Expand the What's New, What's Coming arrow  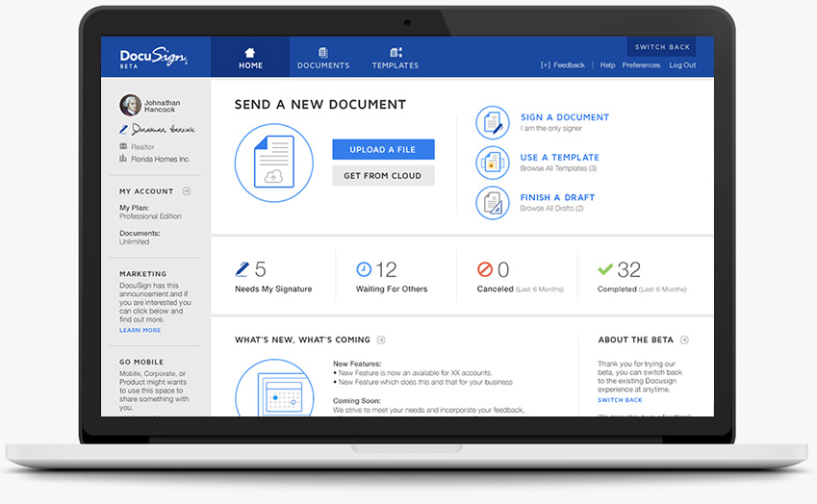click(x=381, y=340)
